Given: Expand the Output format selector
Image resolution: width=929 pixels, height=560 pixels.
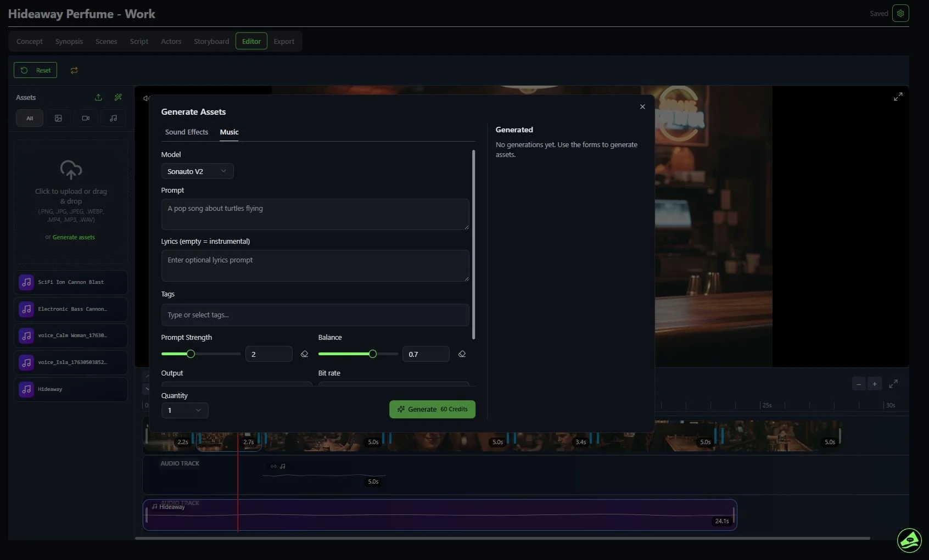Looking at the screenshot, I should (x=236, y=384).
